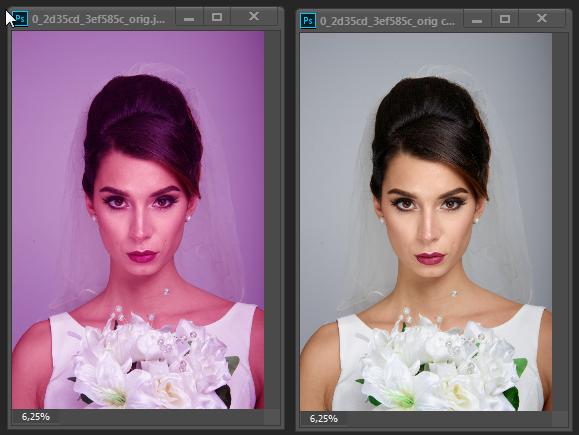The width and height of the screenshot is (579, 435).
Task: Maximize the right color-corrected document window
Action: (505, 19)
